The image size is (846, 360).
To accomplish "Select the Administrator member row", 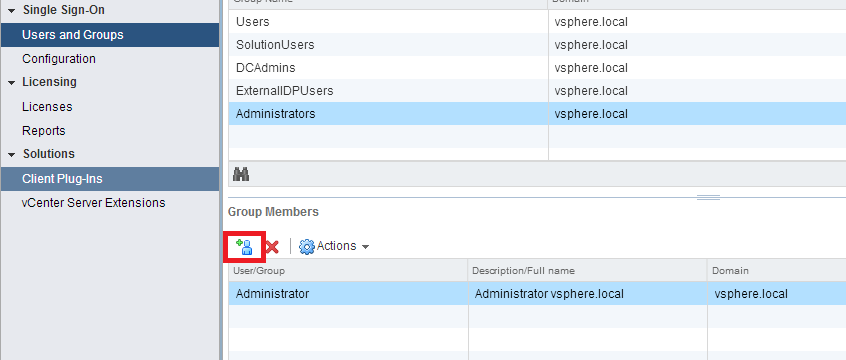I will click(x=537, y=294).
